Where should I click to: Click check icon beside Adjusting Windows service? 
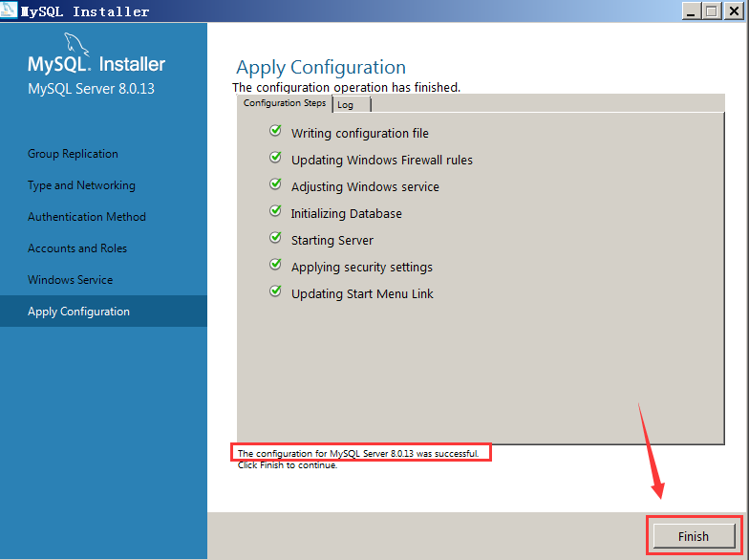[x=275, y=183]
